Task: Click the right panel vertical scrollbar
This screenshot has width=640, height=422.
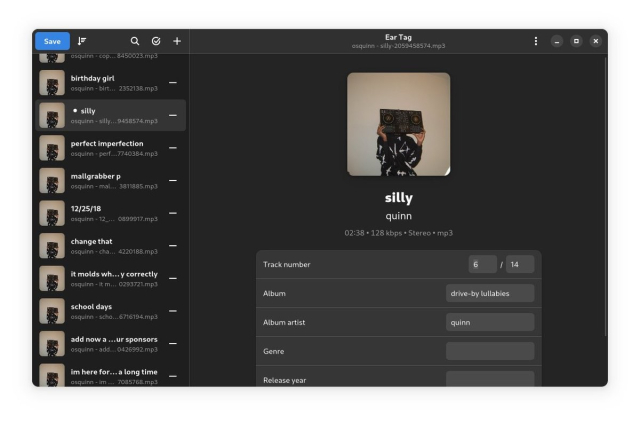Action: (605, 196)
